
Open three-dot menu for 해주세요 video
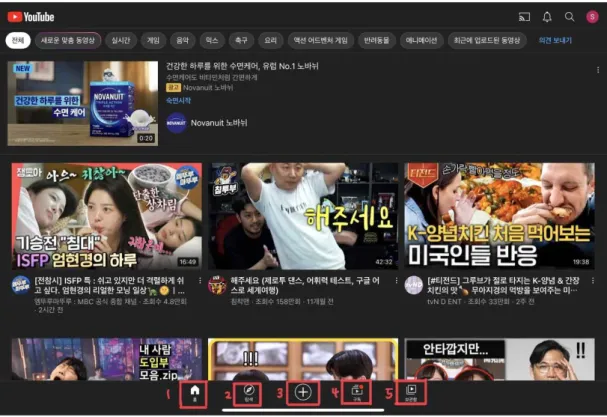[x=396, y=281]
